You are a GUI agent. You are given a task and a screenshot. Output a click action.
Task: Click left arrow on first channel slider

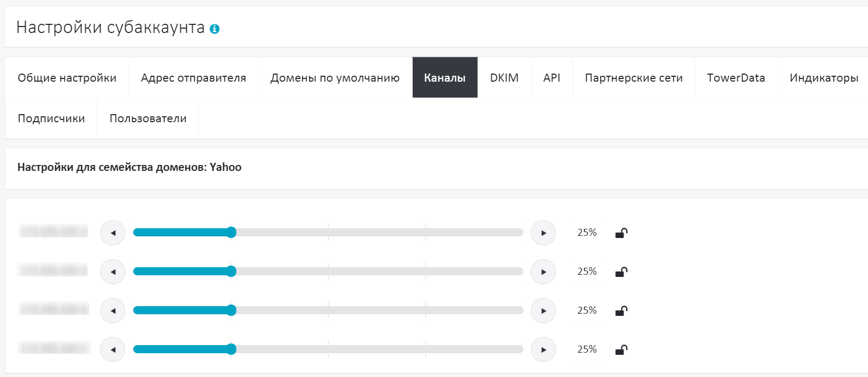click(112, 233)
